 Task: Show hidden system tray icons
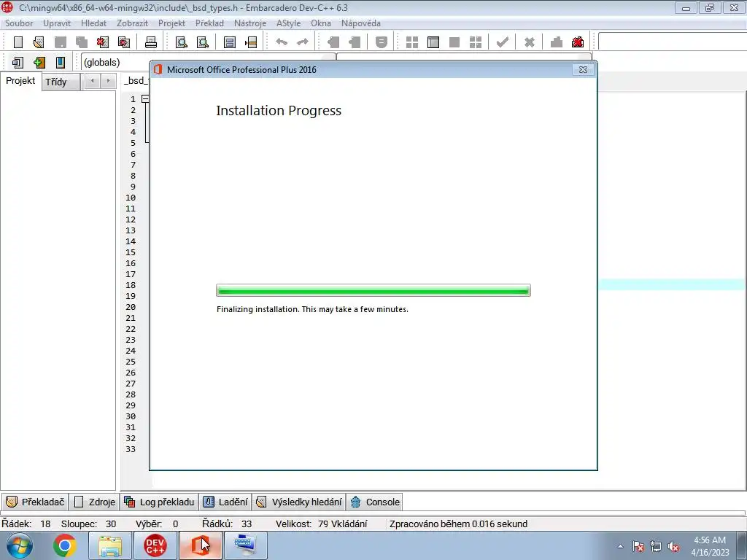click(x=620, y=547)
